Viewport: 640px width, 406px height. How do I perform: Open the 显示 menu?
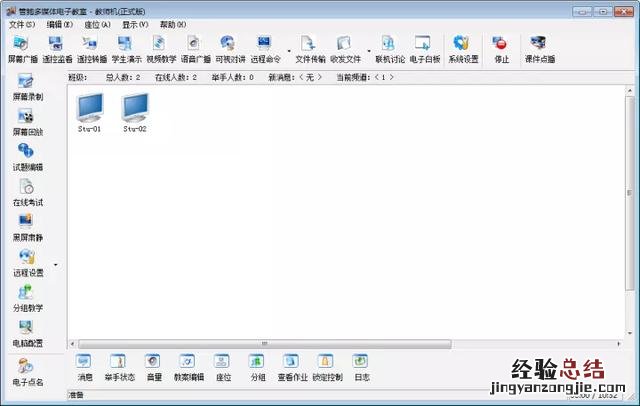pos(135,24)
